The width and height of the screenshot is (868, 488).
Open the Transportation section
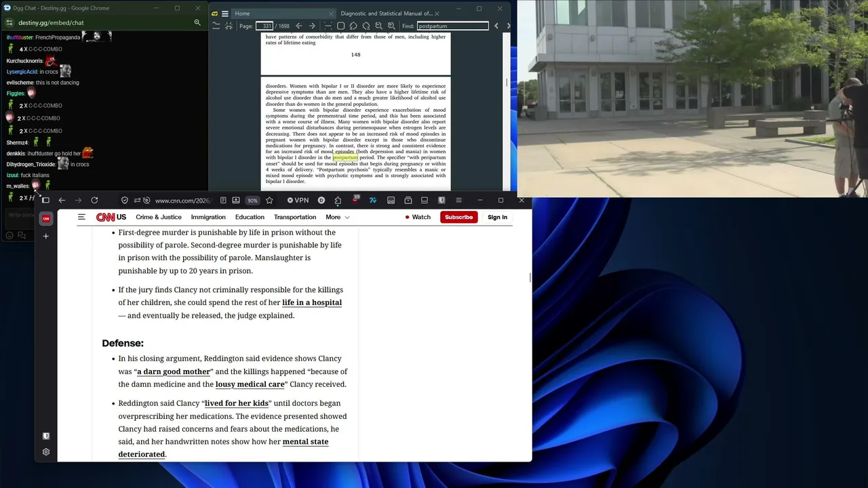click(295, 217)
